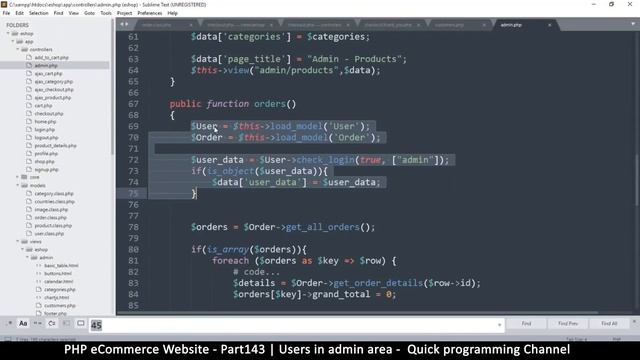This screenshot has height=360, width=640.
Task: Open categories.php view file
Action: (x=60, y=289)
